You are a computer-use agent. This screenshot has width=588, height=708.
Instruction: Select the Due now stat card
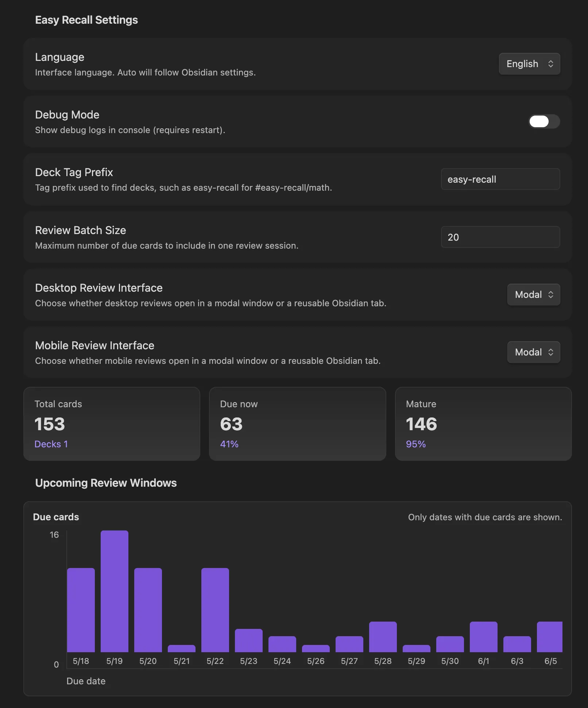click(x=297, y=424)
